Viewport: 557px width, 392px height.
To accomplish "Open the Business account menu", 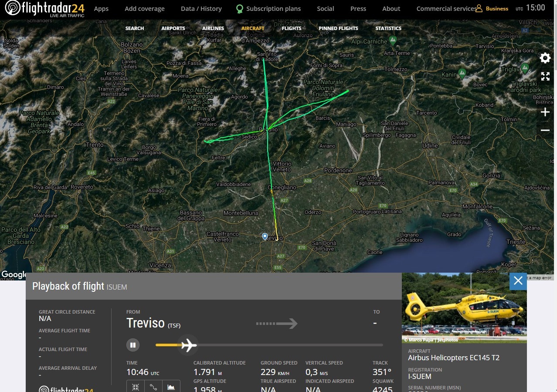I will click(x=497, y=9).
